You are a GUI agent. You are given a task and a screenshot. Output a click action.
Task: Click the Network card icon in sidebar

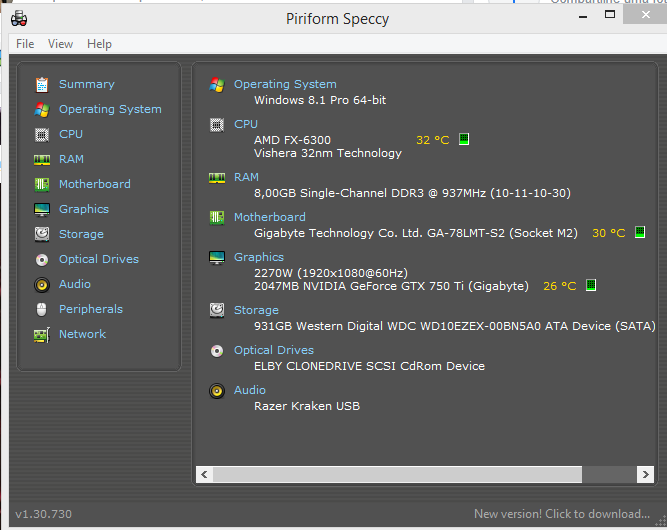(x=42, y=335)
